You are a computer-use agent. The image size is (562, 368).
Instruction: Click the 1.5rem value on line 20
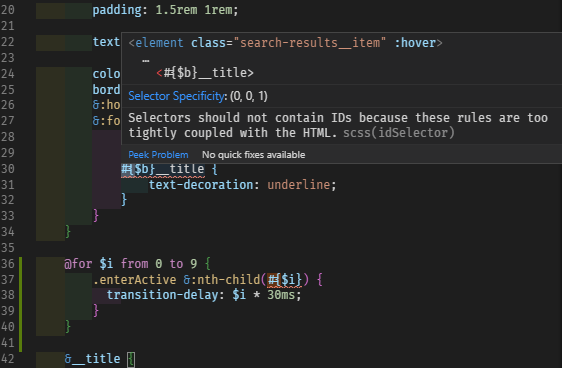176,10
